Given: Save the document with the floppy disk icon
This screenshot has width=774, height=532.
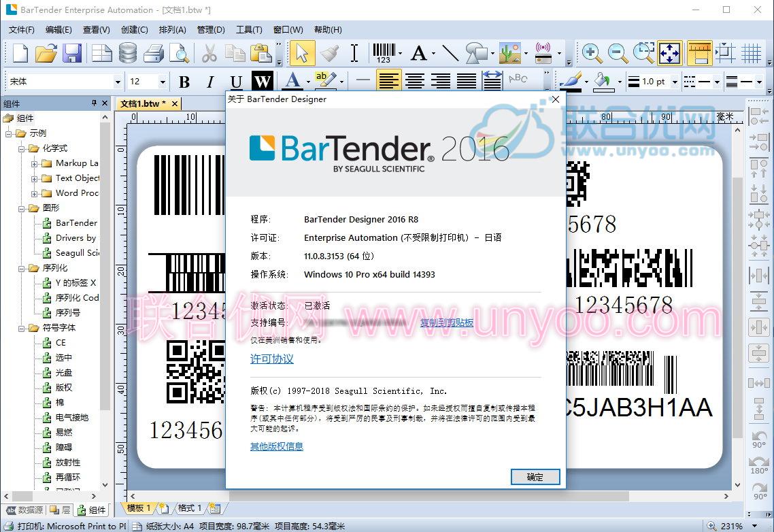Looking at the screenshot, I should (73, 53).
